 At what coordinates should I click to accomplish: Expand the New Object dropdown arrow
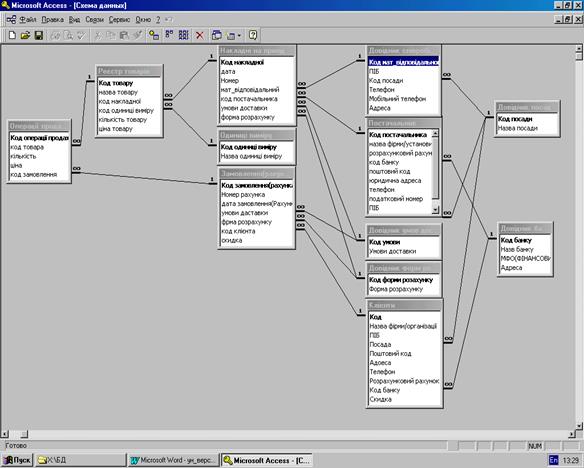(239, 36)
